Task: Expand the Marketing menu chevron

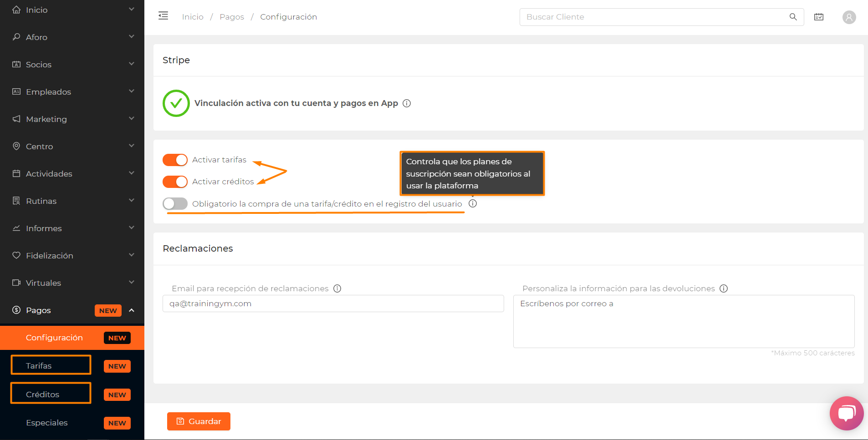Action: [x=132, y=118]
